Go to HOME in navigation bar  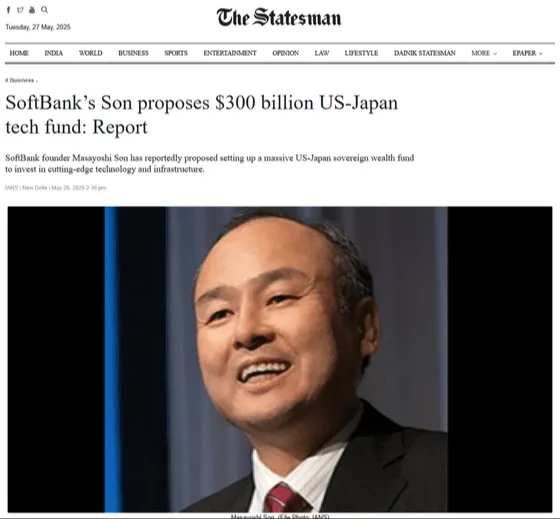(x=19, y=53)
